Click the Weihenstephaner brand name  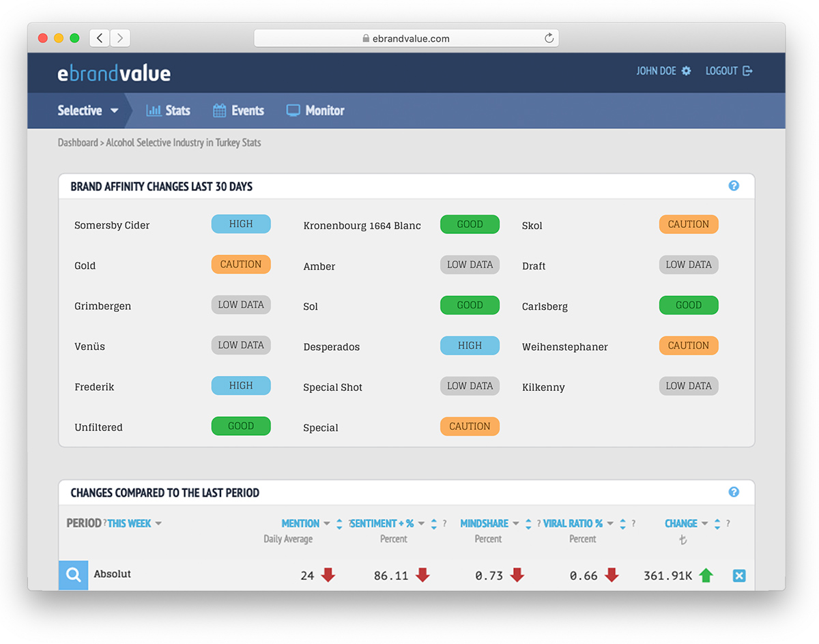point(564,347)
